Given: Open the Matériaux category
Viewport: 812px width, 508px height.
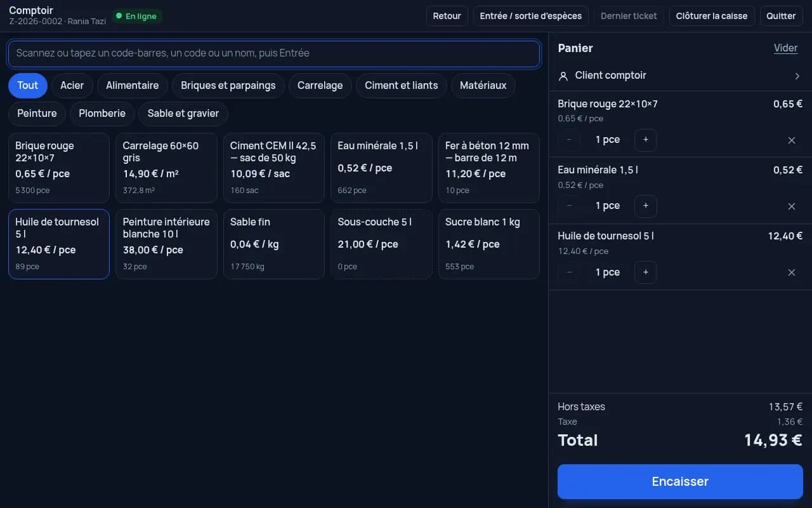Looking at the screenshot, I should (x=483, y=85).
